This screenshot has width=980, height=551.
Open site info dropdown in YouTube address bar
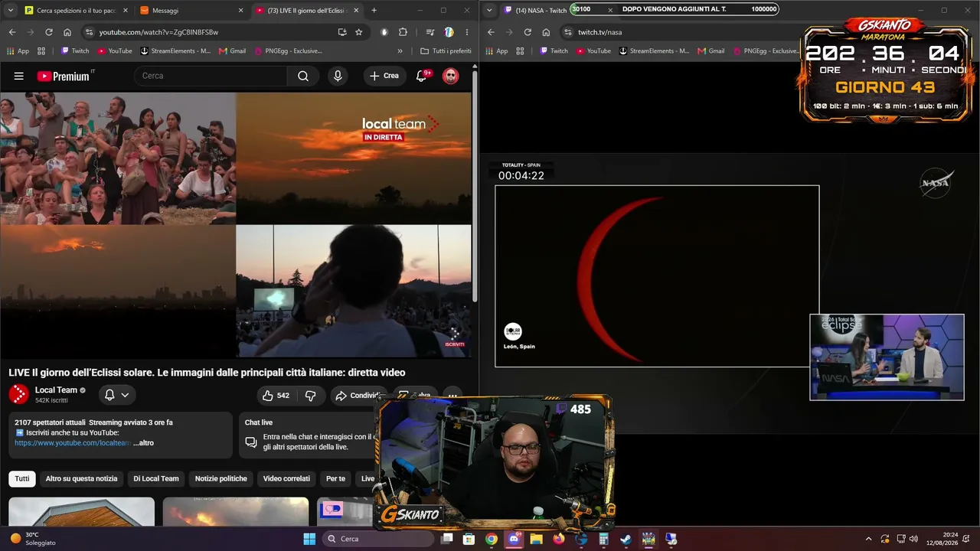pyautogui.click(x=89, y=32)
